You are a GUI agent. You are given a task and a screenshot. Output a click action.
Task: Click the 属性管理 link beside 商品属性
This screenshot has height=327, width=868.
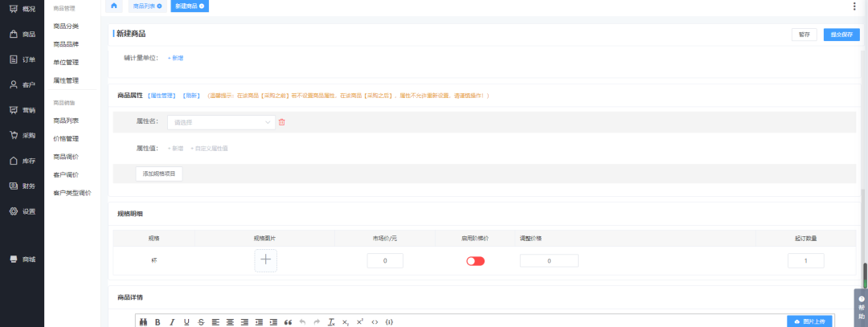(x=162, y=96)
